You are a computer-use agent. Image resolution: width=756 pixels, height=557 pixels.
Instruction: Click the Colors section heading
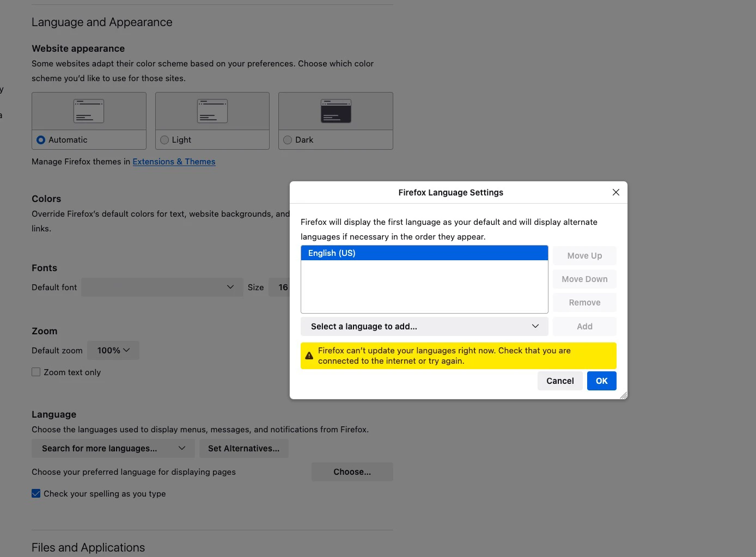[46, 199]
